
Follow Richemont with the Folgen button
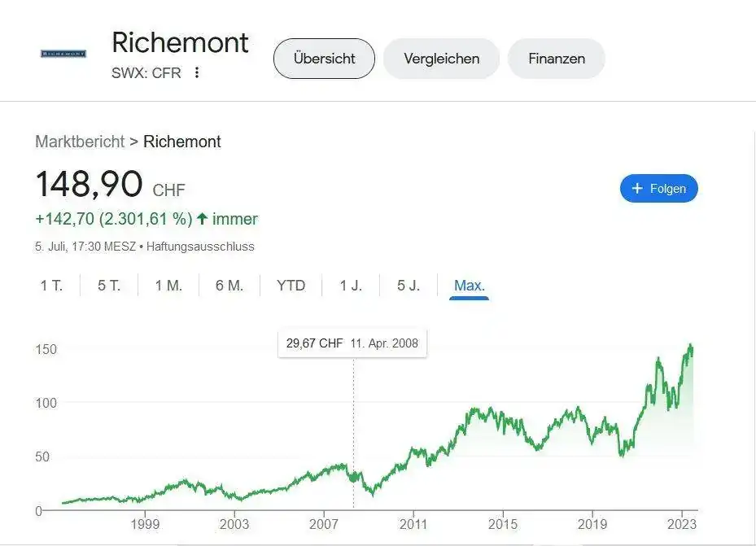tap(658, 189)
